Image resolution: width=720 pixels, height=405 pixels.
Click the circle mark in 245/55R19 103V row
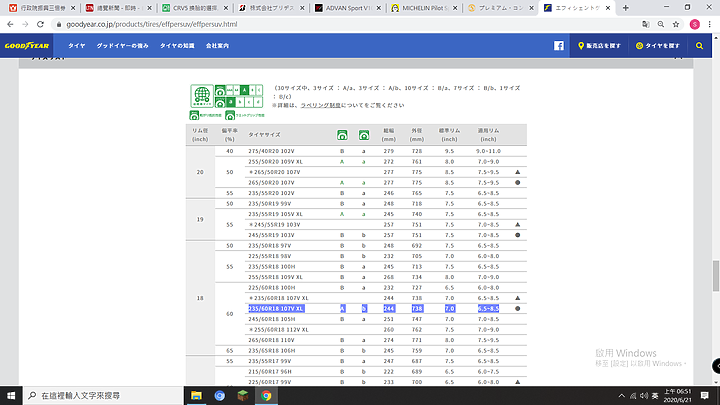click(x=518, y=235)
